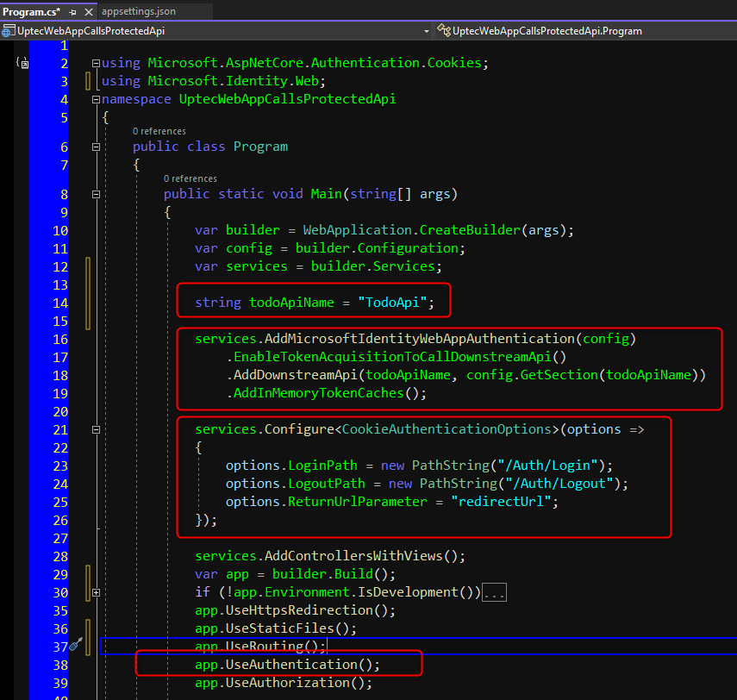
Task: Switch to the appsettings.json tab
Action: (138, 12)
